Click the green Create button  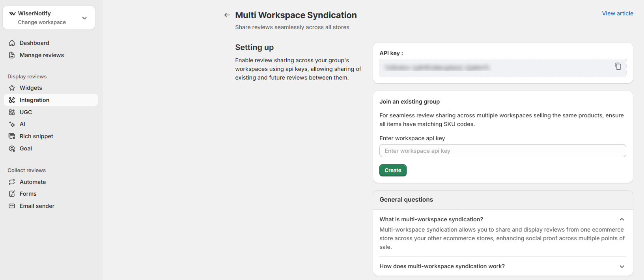(x=393, y=170)
